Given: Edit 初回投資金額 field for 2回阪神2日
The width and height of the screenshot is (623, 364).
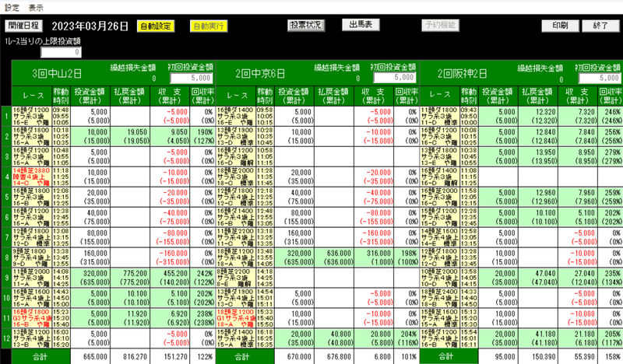Looking at the screenshot, I should (x=599, y=79).
